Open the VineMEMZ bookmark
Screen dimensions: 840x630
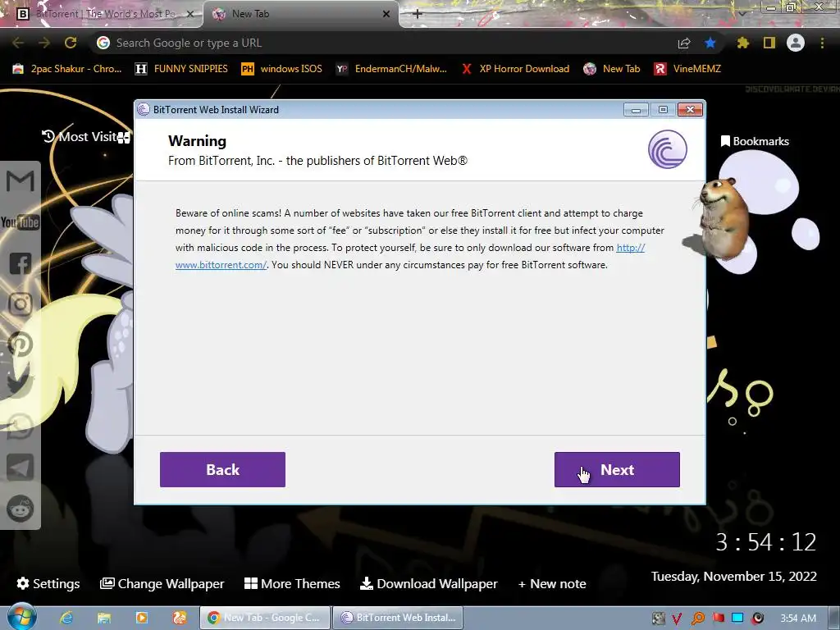point(688,69)
